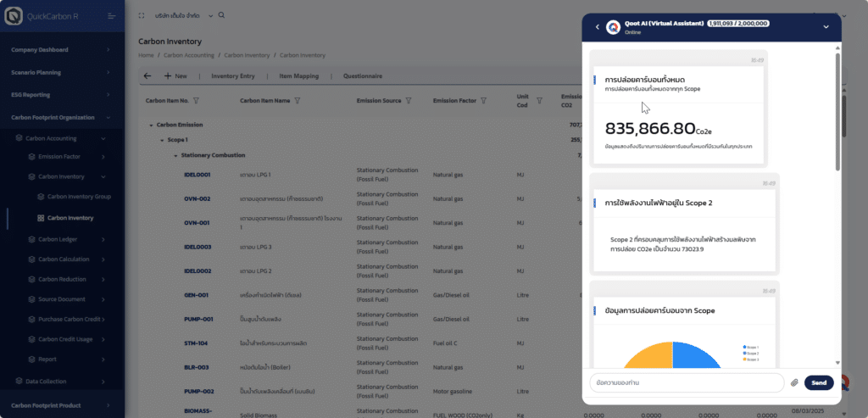Screen dimensions: 868x418
Task: Click the BLR-003 item number
Action: 197,367
